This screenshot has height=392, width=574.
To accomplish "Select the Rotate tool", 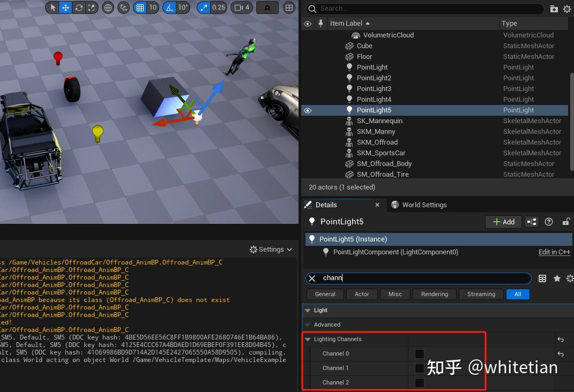I will [x=78, y=7].
